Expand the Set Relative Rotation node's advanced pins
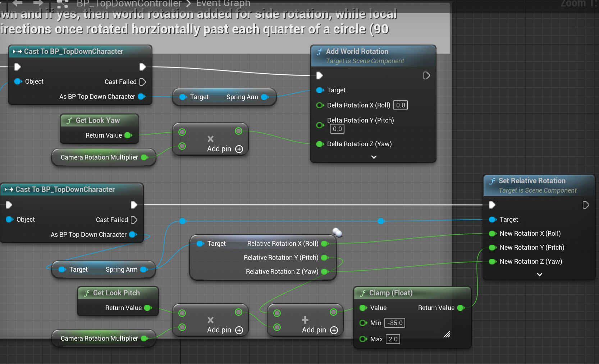The image size is (599, 364). tap(540, 275)
